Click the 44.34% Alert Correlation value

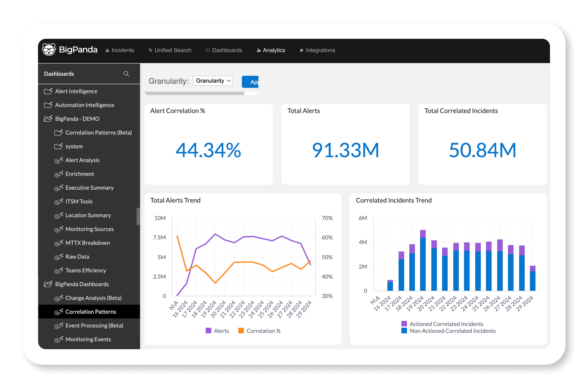coord(208,150)
